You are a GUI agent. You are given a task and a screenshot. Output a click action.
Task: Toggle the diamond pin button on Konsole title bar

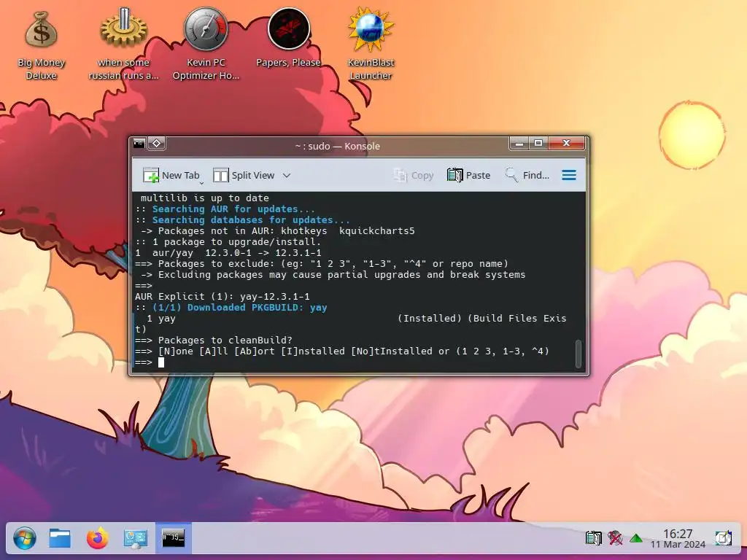click(x=156, y=144)
